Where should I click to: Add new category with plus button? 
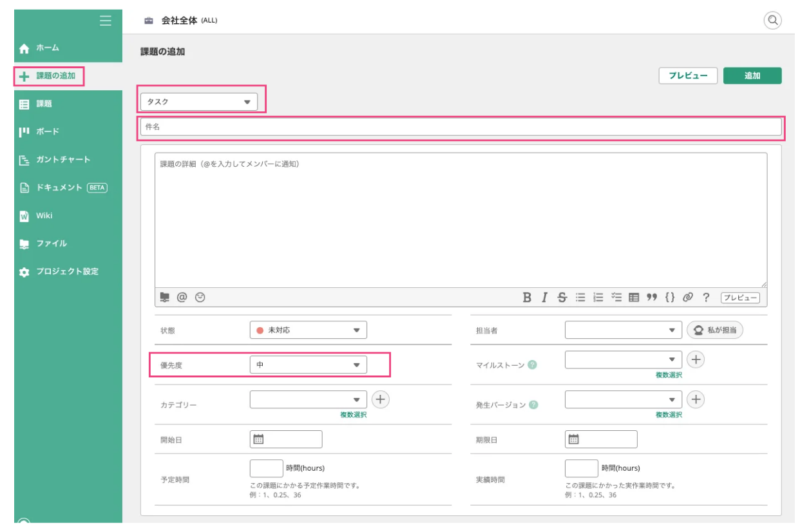pos(381,399)
